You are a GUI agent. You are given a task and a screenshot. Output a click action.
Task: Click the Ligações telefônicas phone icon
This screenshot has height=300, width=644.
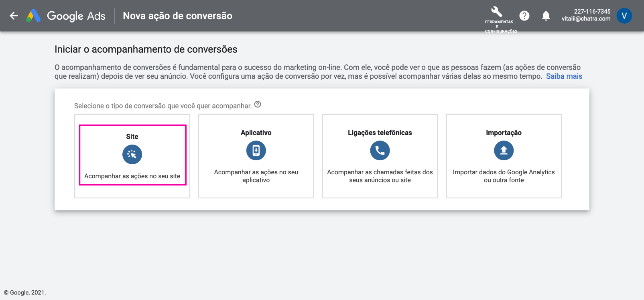(380, 151)
